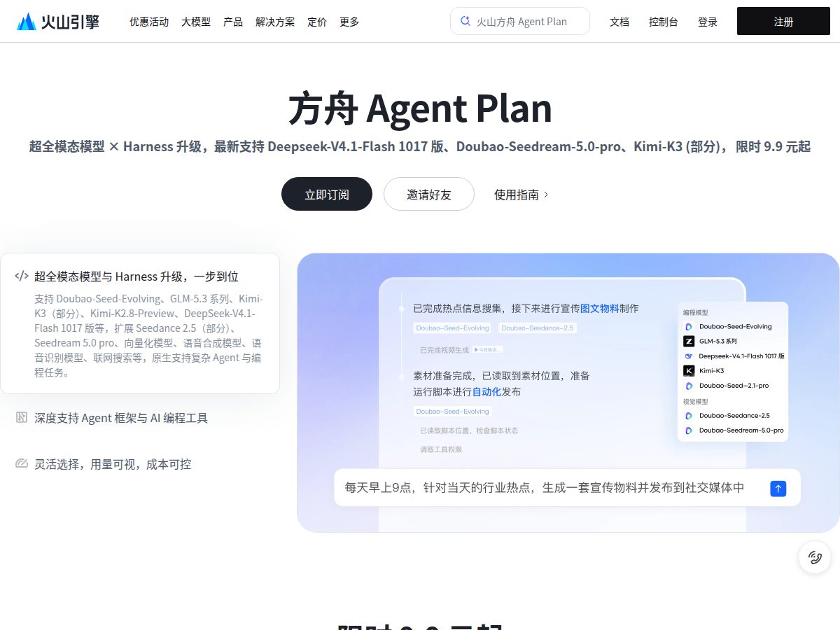This screenshot has height=630, width=840.
Task: Click the code brackets icon beside 超全模态模型与 Harness 升级
Action: click(22, 276)
